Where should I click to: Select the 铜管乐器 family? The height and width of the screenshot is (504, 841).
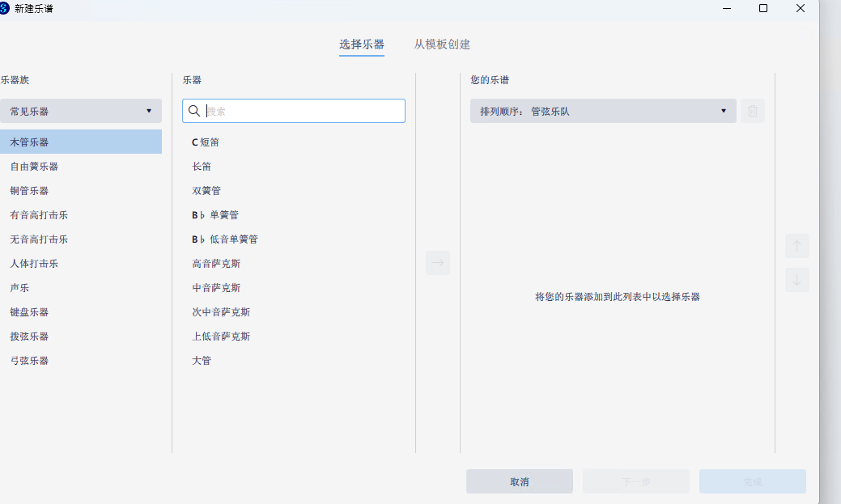tap(80, 190)
